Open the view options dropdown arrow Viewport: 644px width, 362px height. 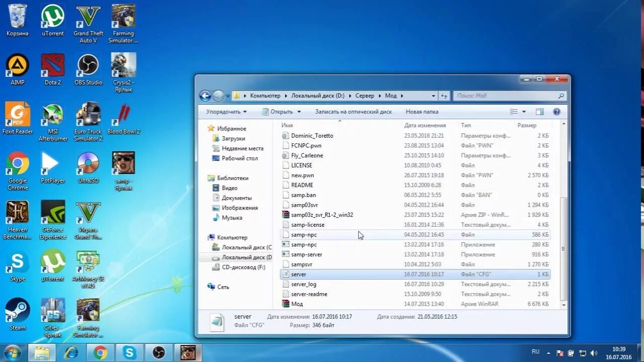point(524,112)
